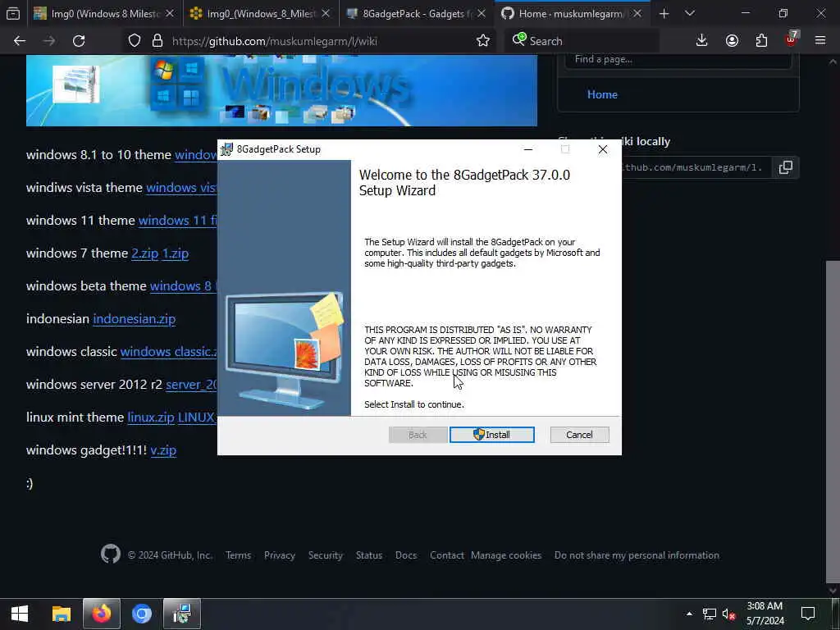The height and width of the screenshot is (630, 840).
Task: Open network status tray icon
Action: click(x=710, y=614)
